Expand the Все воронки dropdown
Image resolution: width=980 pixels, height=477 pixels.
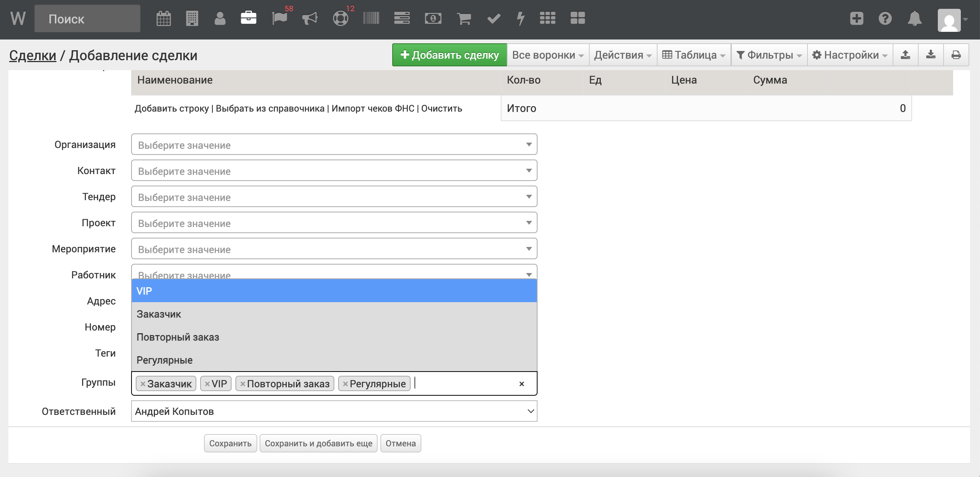[548, 55]
